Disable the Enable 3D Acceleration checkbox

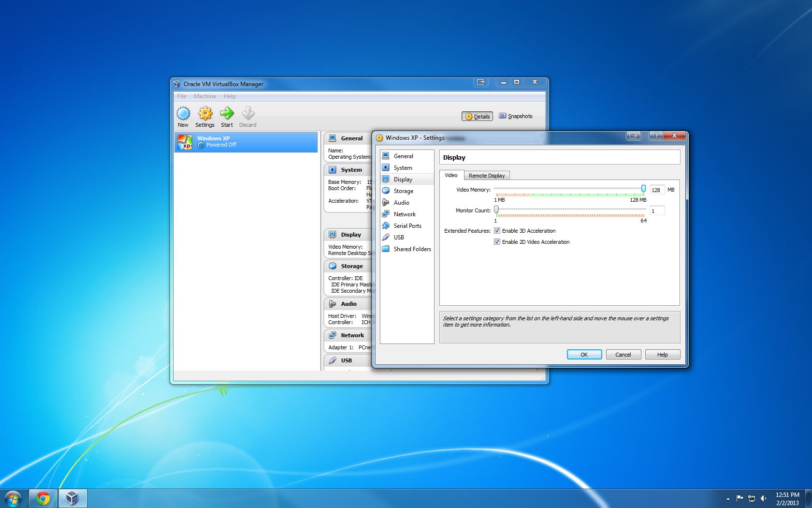click(x=497, y=231)
